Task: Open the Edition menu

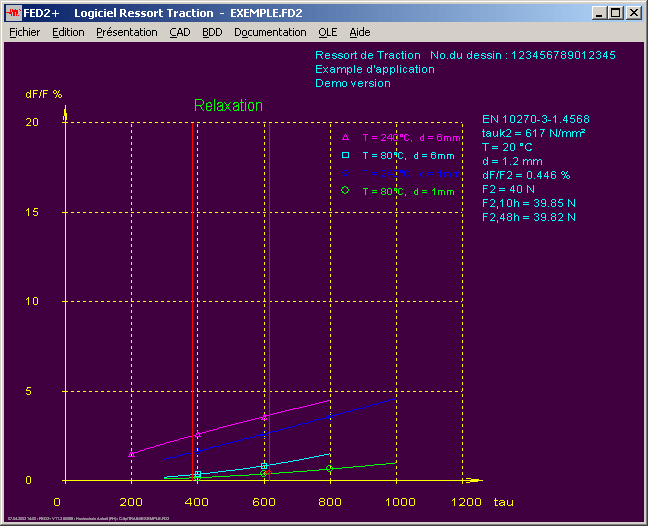Action: tap(68, 32)
